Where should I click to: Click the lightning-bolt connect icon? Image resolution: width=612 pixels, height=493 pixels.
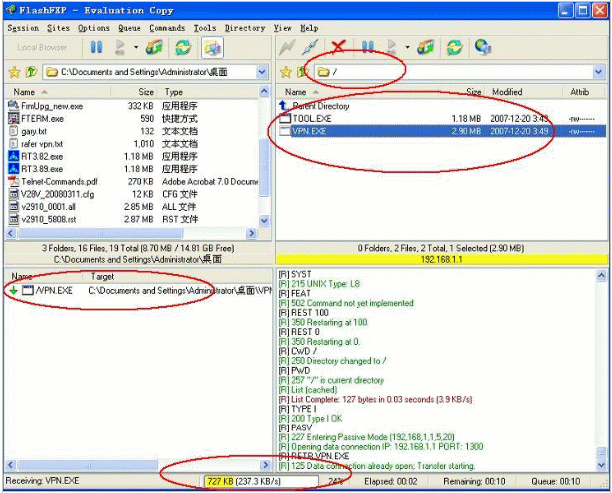[287, 47]
